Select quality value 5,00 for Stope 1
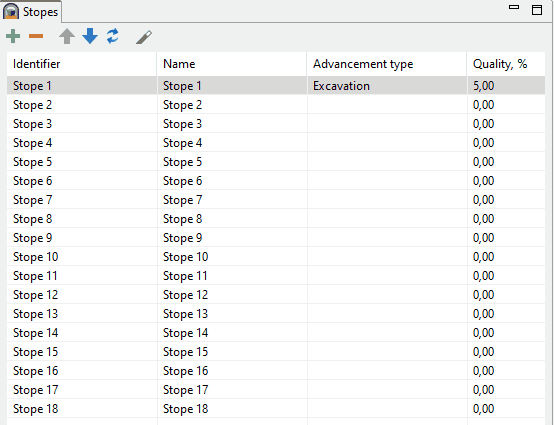 [x=506, y=86]
